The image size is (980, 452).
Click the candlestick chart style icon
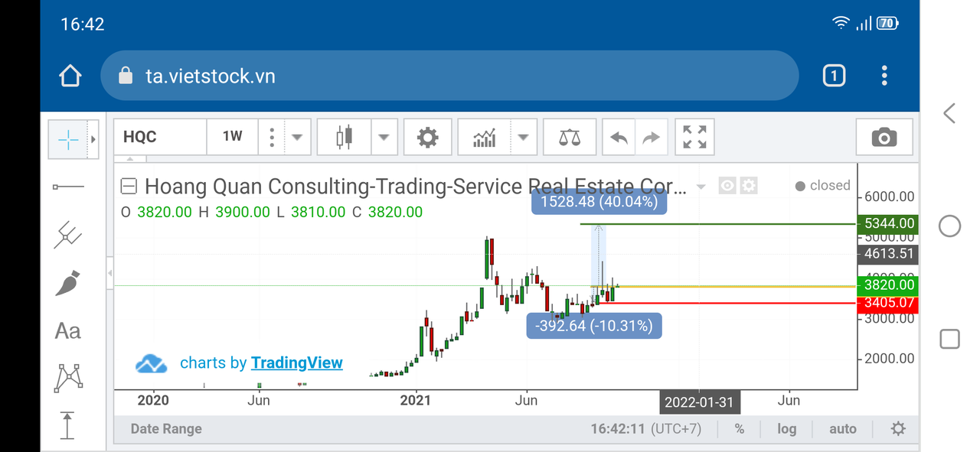[x=345, y=138]
